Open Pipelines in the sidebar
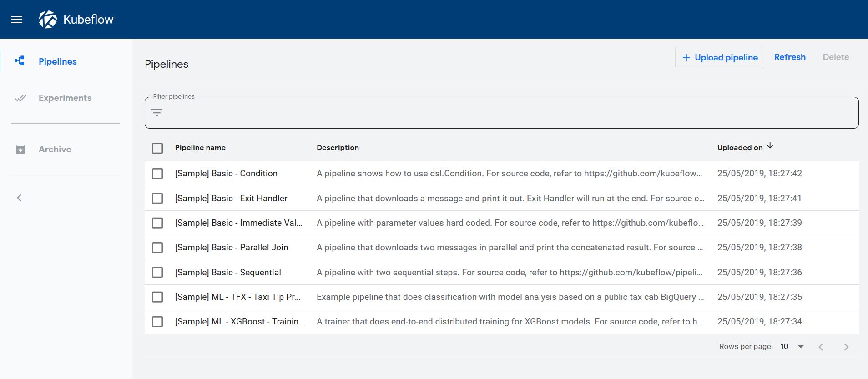Screen dimensions: 868x379 [58, 61]
